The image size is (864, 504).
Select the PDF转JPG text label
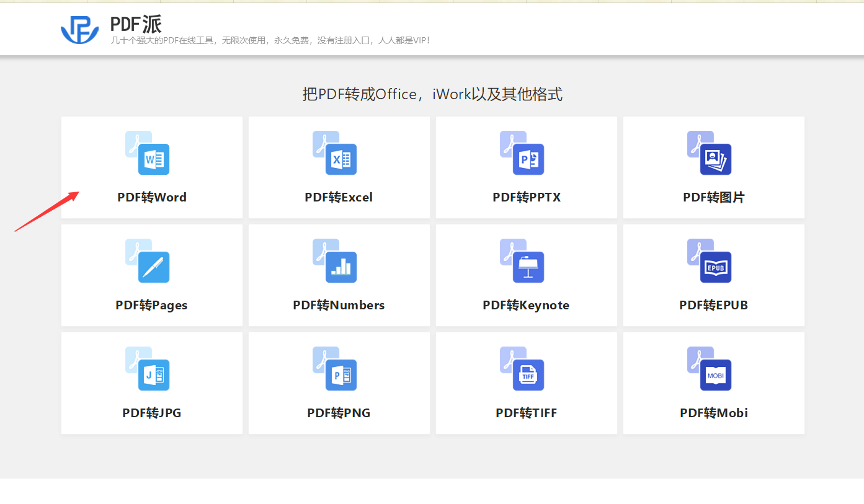coord(152,413)
